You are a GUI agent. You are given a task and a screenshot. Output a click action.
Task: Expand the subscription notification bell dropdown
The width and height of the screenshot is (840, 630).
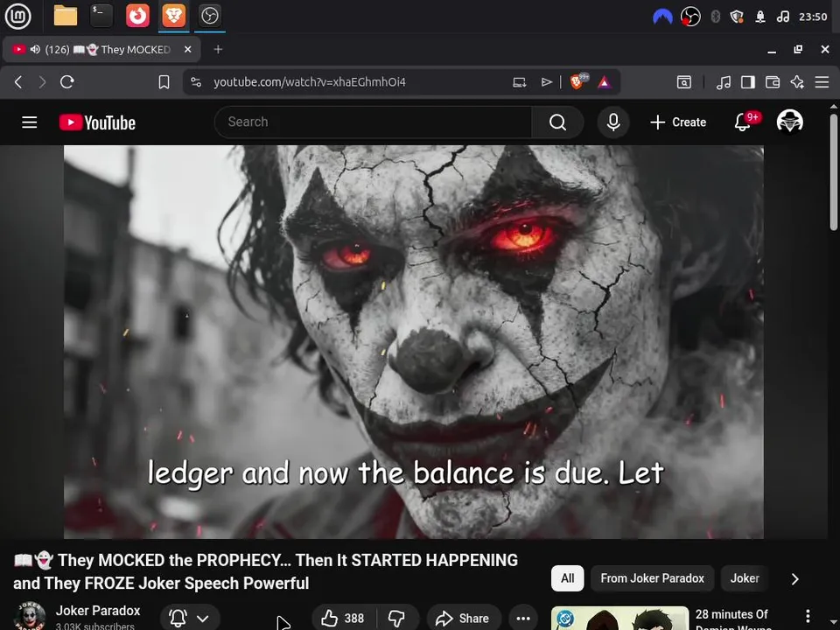(x=190, y=619)
